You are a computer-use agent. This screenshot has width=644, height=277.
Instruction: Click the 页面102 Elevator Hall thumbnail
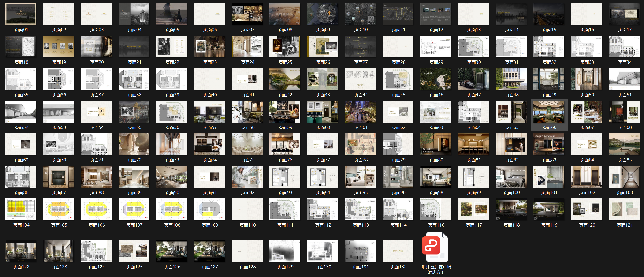point(587,177)
